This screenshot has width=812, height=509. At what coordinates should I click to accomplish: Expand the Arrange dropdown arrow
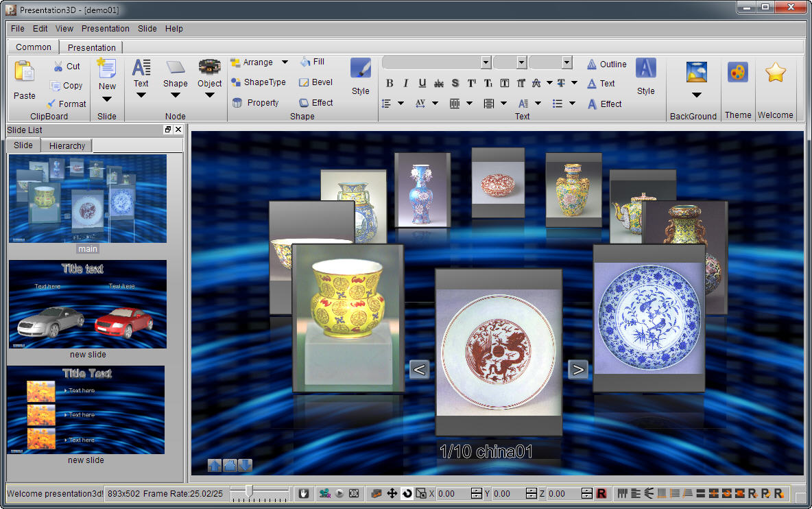click(x=285, y=62)
